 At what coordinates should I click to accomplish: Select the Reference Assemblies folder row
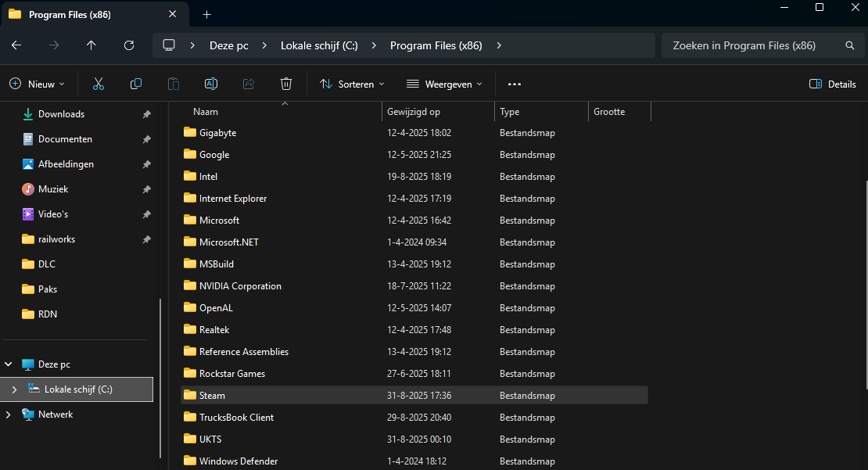coord(414,352)
